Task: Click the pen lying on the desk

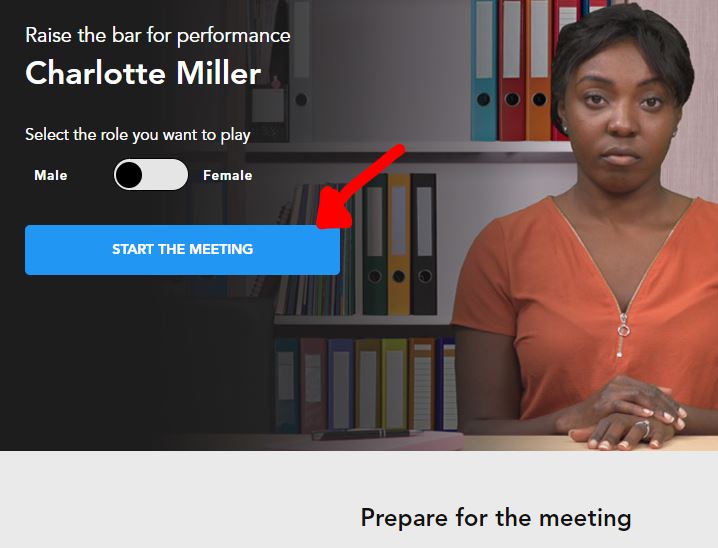Action: (365, 434)
